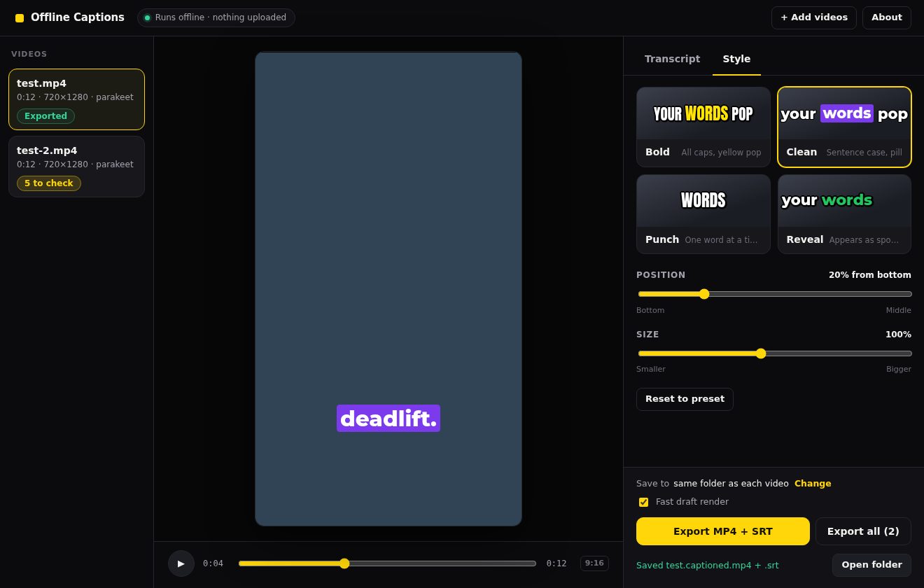The image size is (924, 588).
Task: Switch to the Transcript tab
Action: pyautogui.click(x=672, y=59)
